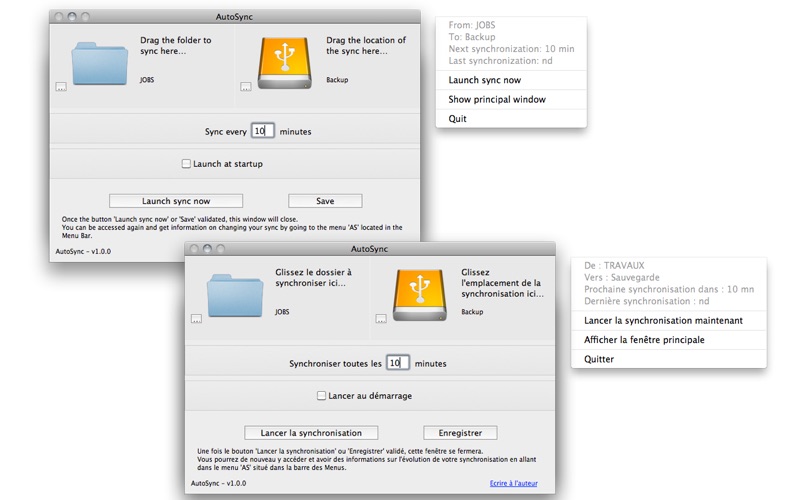Click the 'Enregistrer' button
The image size is (800, 500).
pos(460,433)
